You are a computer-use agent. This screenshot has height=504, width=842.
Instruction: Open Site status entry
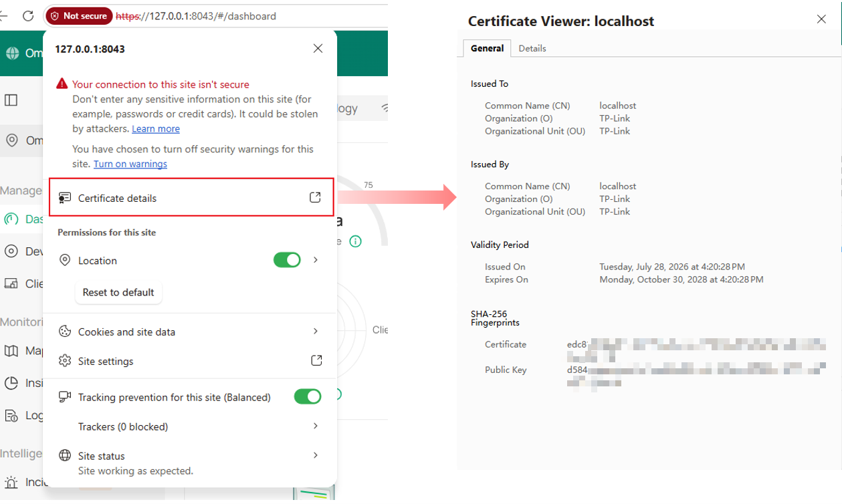(189, 463)
